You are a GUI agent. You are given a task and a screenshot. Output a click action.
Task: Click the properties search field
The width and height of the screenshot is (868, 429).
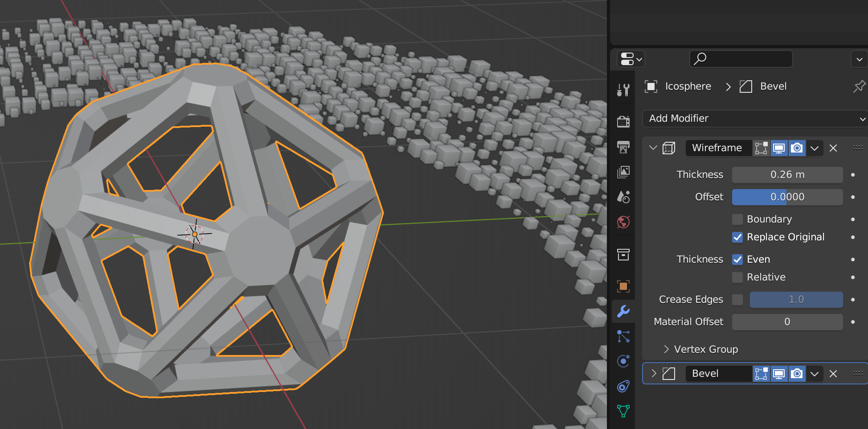(741, 59)
